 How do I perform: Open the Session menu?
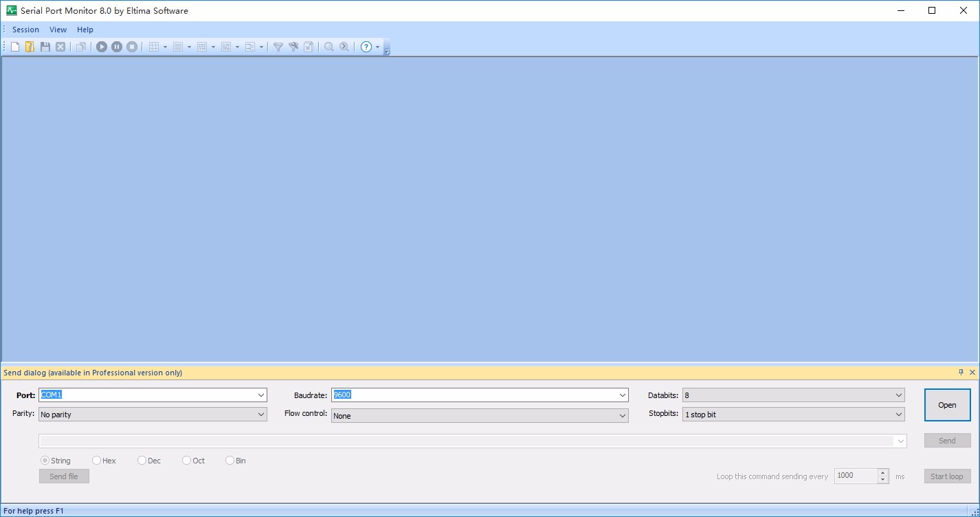(x=25, y=30)
